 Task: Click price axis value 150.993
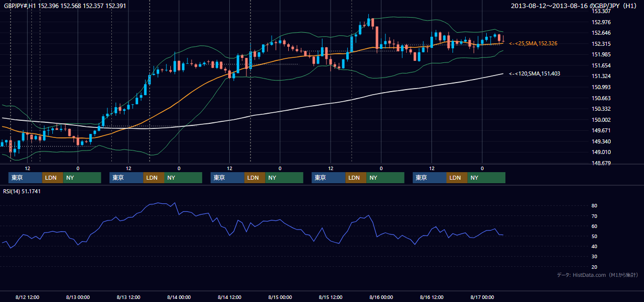click(601, 88)
